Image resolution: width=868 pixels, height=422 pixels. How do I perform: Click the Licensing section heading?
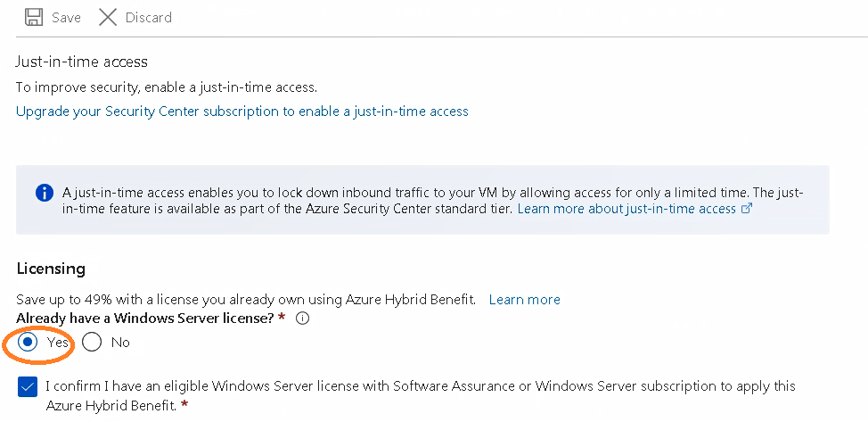coord(51,269)
